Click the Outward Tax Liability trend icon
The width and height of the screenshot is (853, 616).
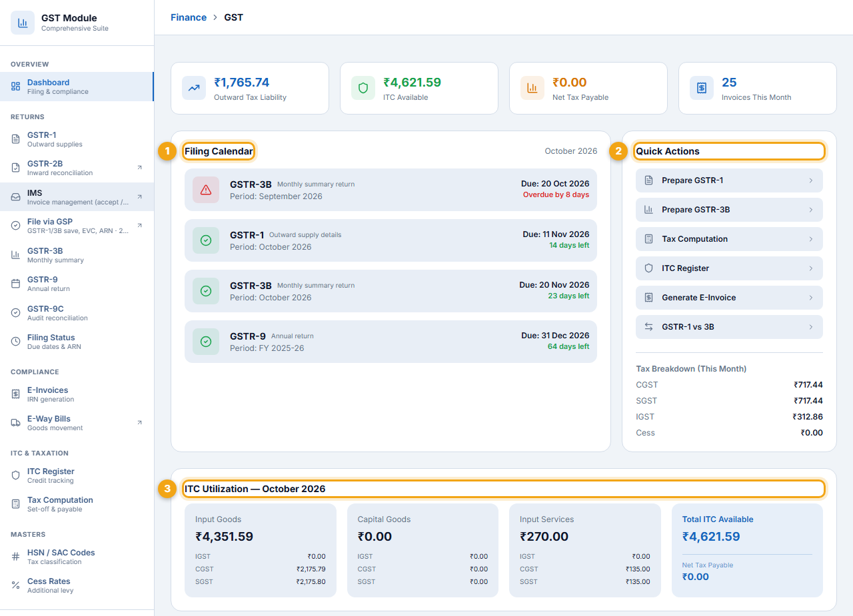194,88
